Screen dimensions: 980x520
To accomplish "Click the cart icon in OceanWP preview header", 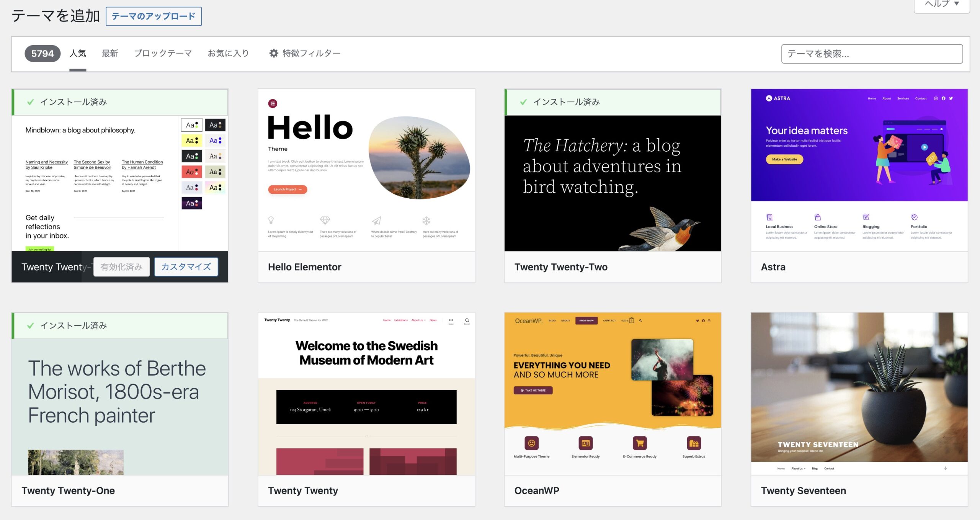I will point(631,320).
